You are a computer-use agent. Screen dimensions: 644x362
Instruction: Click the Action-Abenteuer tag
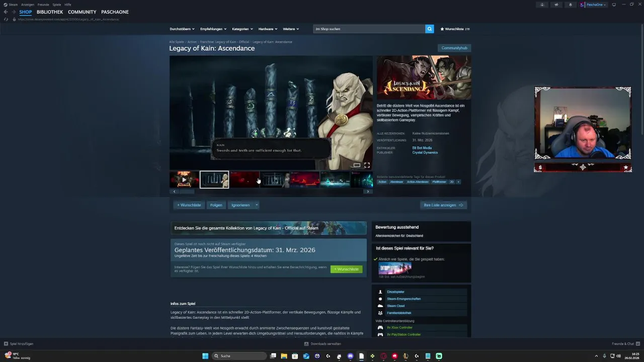[x=418, y=182]
